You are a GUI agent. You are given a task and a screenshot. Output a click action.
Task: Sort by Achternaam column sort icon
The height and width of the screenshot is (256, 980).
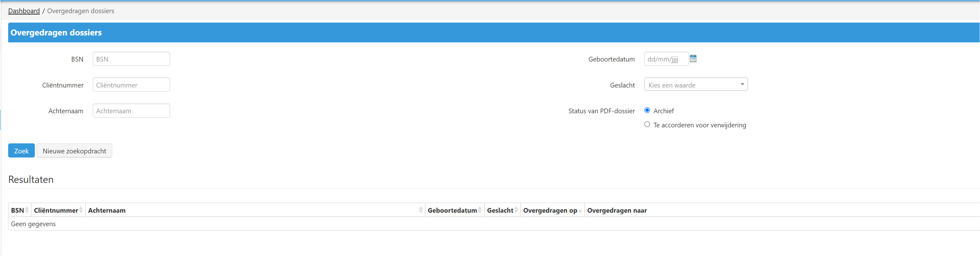[x=420, y=210]
